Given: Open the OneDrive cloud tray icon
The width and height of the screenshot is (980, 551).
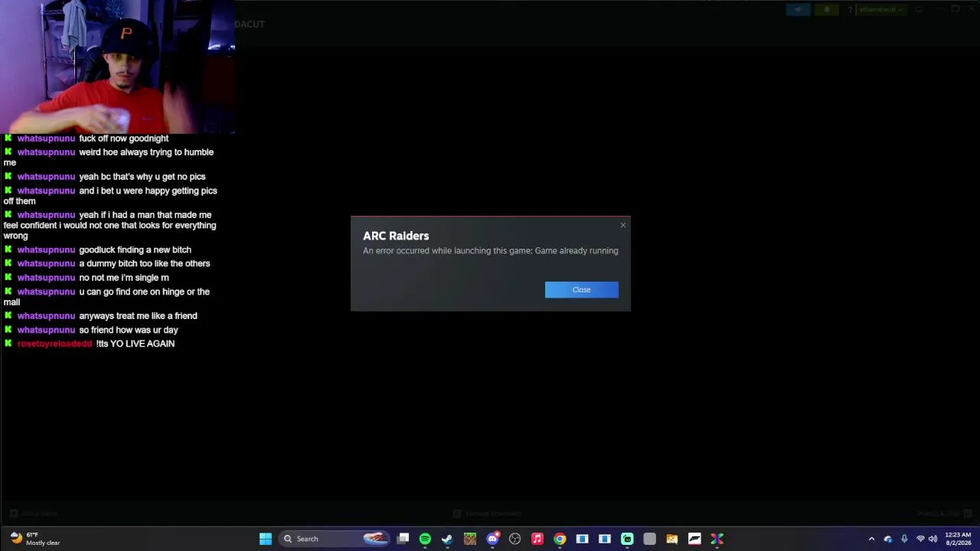Looking at the screenshot, I should pyautogui.click(x=888, y=539).
